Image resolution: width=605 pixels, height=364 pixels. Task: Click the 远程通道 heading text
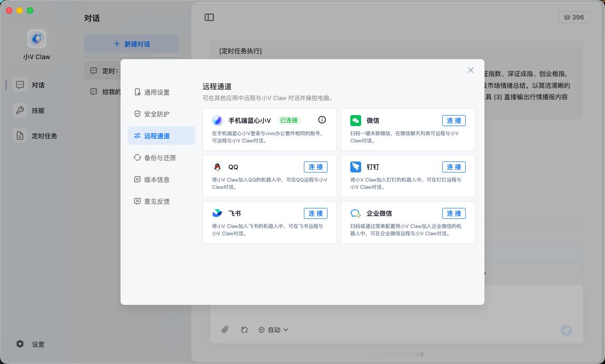[217, 86]
